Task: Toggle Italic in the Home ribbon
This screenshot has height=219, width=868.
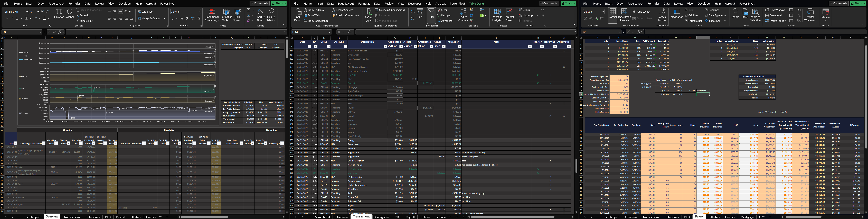Action: (12, 19)
